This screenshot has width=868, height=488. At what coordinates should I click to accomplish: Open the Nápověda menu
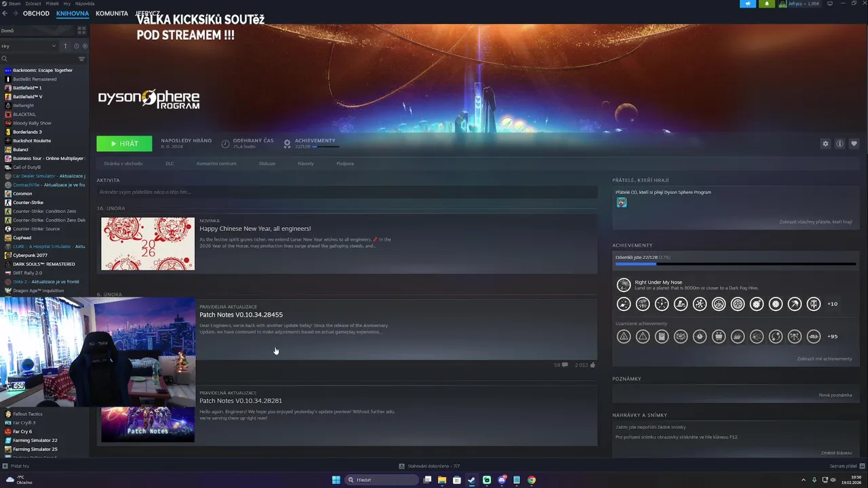coord(85,3)
